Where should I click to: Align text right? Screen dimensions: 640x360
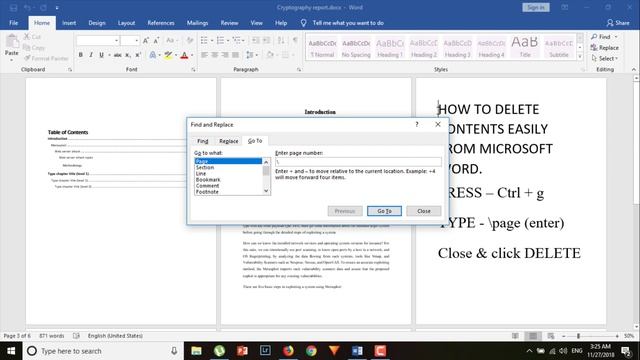click(x=225, y=55)
